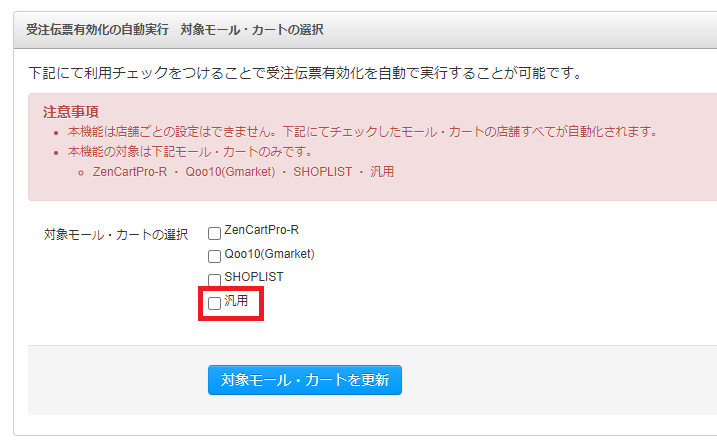Viewport: 717px width, 447px height.
Task: Tick the ZenCartPro-R checkbox box
Action: point(214,233)
